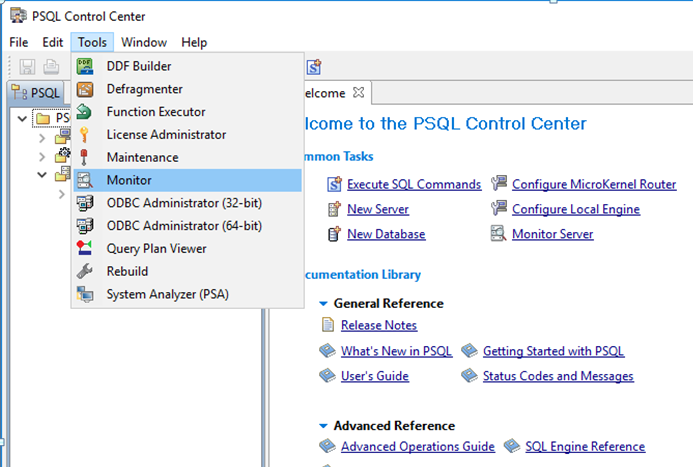The image size is (693, 467).
Task: Open Getting Started with PSQL link
Action: (553, 351)
